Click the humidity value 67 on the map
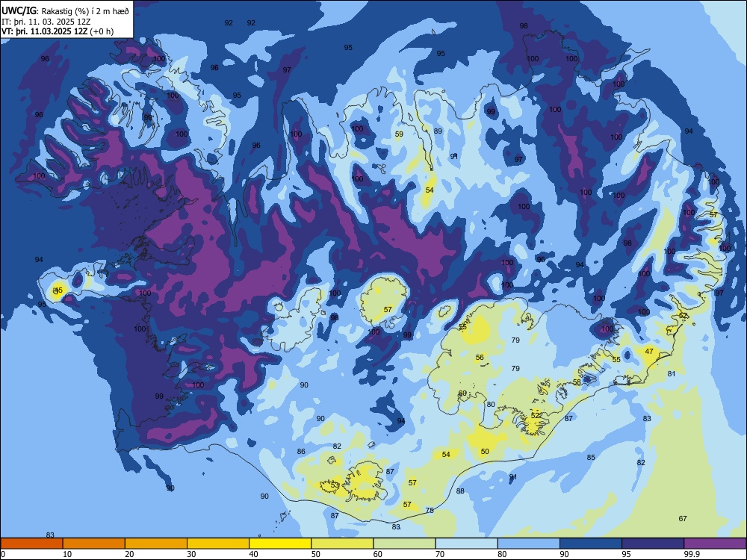The image size is (747, 560). [x=683, y=518]
